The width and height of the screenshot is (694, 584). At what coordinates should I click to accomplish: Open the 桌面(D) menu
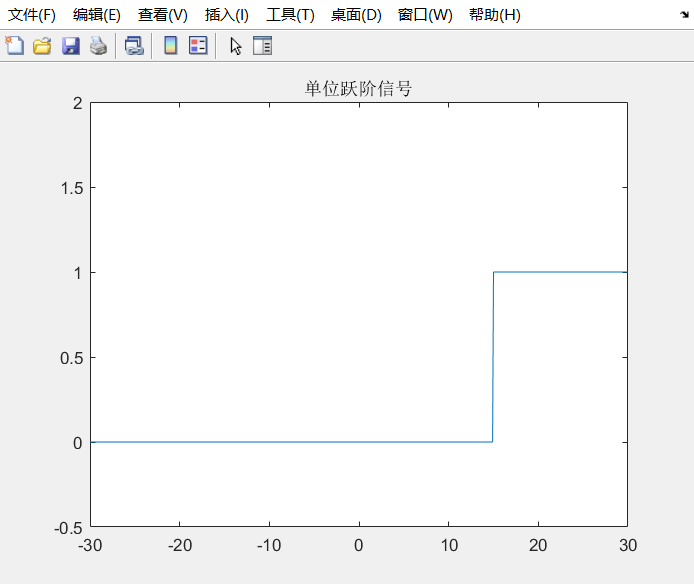coord(356,15)
